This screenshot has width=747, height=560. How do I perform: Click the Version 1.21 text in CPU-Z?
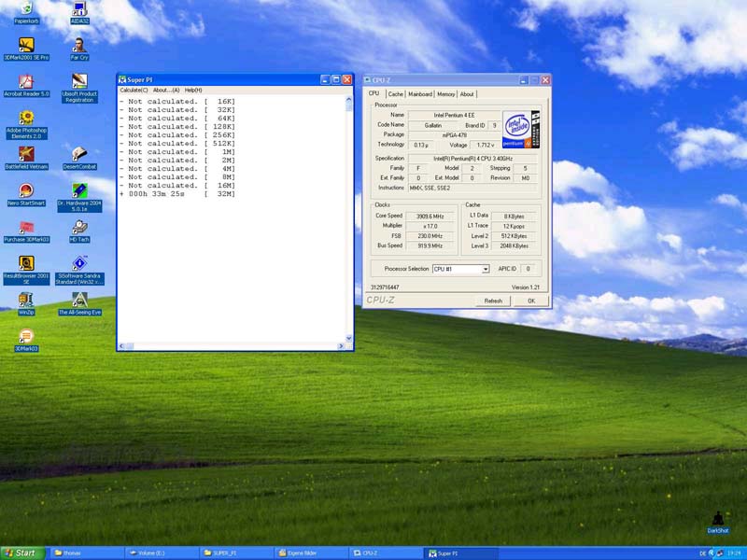point(526,287)
